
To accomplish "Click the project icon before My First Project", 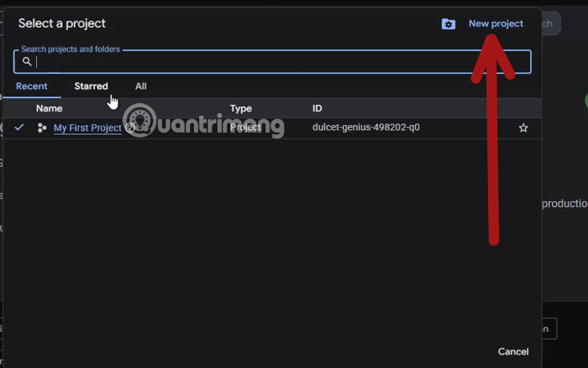I will (x=42, y=128).
